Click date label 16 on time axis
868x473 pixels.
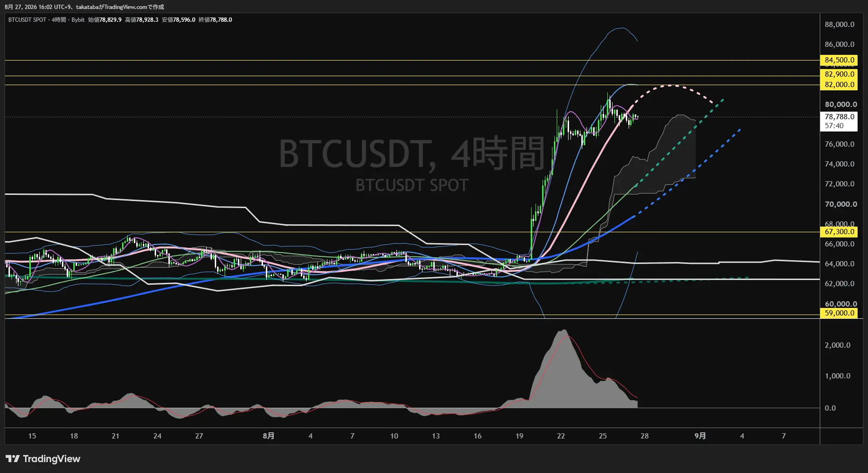tap(478, 436)
